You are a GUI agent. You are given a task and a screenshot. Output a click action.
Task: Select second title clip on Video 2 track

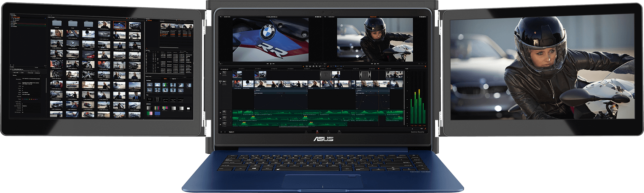(365, 75)
